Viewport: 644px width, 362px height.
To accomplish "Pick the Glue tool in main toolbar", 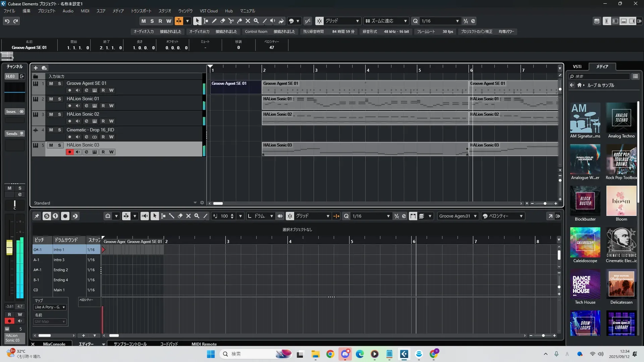I will 239,21.
